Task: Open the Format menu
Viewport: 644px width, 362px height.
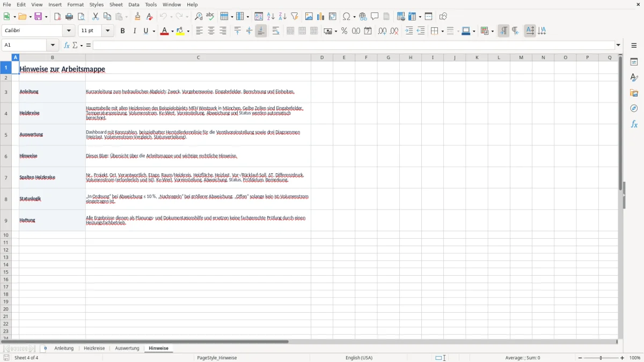Action: pyautogui.click(x=76, y=4)
